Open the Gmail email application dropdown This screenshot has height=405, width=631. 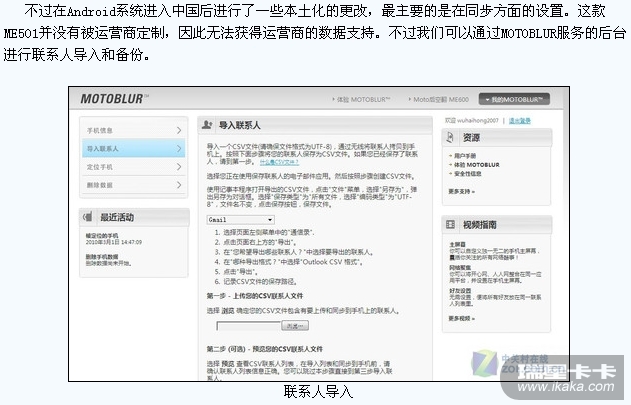(241, 220)
